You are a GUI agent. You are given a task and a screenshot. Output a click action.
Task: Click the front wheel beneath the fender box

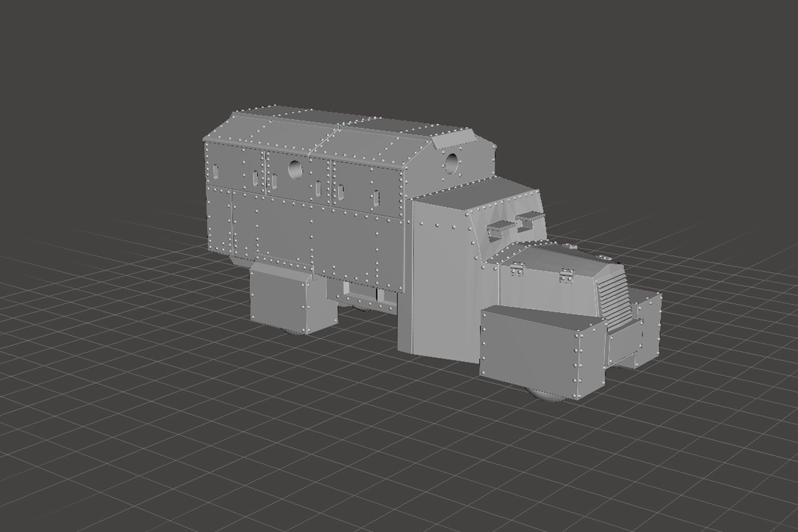[x=548, y=395]
